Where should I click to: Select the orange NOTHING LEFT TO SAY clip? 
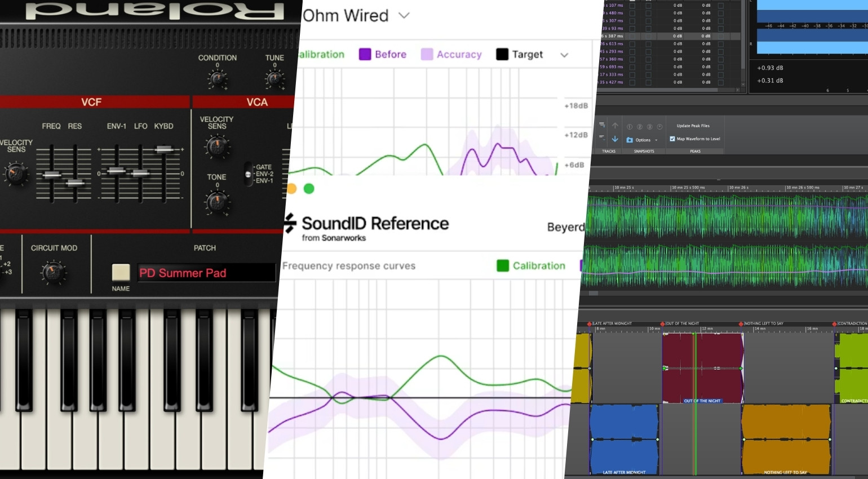pyautogui.click(x=786, y=439)
